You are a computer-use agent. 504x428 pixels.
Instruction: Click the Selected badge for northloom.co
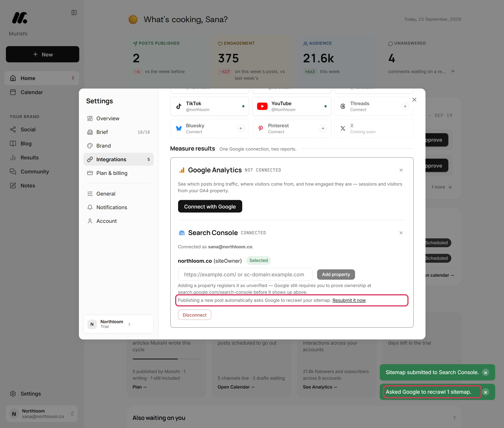pyautogui.click(x=258, y=260)
